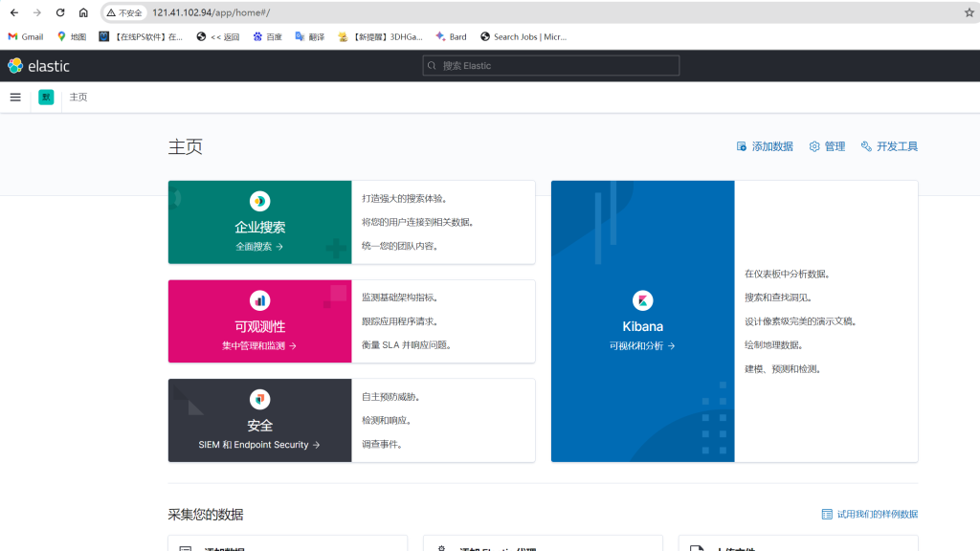Open 全面搜索 in 企业搜索 card
Screen dimensions: 980x551
pos(259,247)
